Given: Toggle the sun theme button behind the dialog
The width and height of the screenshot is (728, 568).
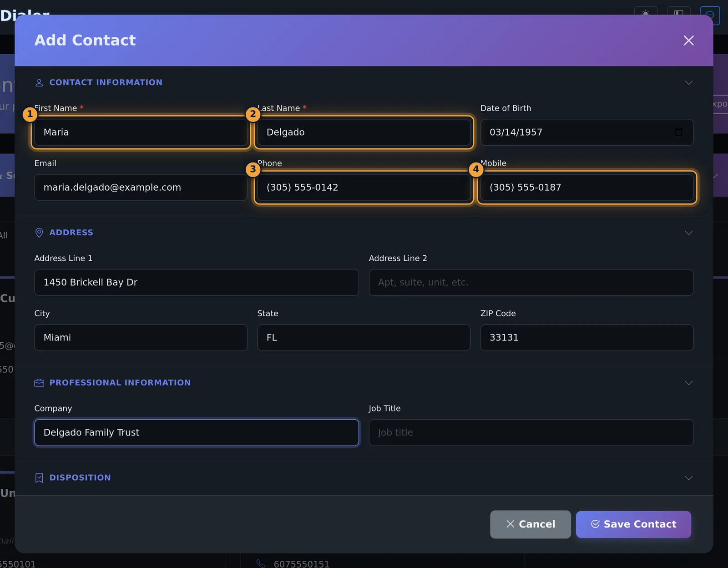Looking at the screenshot, I should 646,14.
